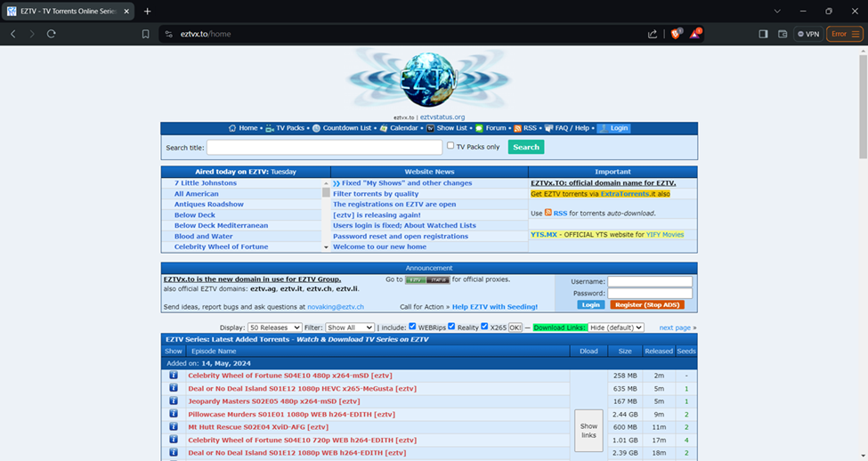Image resolution: width=868 pixels, height=461 pixels.
Task: Open FAQ / Help navigation item
Action: point(572,128)
